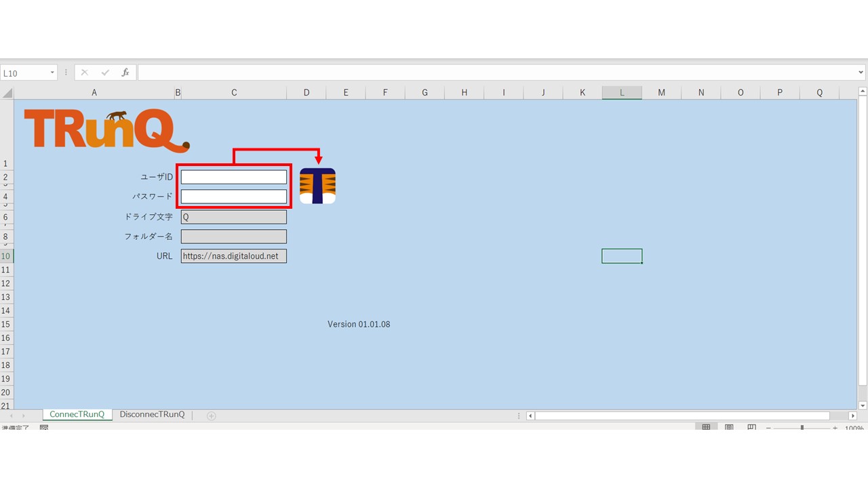Click the cancel X icon in formula bar
The width and height of the screenshot is (868, 488).
tap(85, 73)
